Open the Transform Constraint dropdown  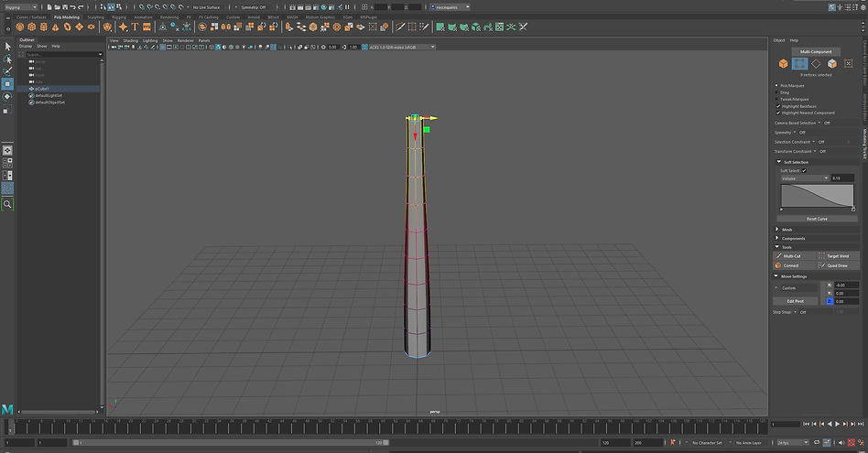pyautogui.click(x=815, y=152)
